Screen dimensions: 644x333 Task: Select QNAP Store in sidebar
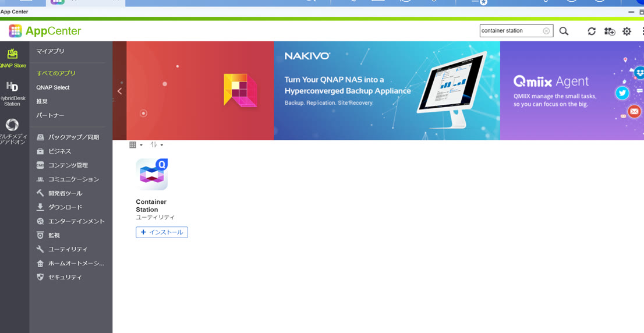click(13, 59)
